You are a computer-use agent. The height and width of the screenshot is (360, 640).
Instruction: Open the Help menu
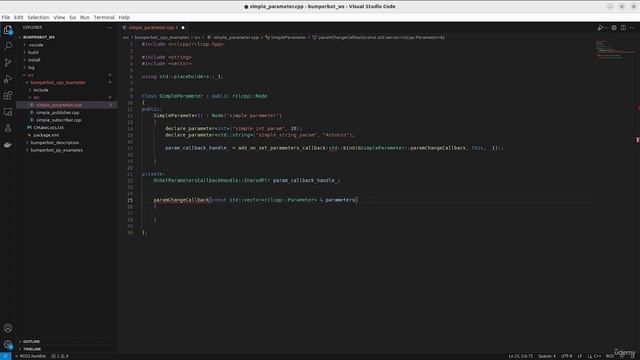124,18
